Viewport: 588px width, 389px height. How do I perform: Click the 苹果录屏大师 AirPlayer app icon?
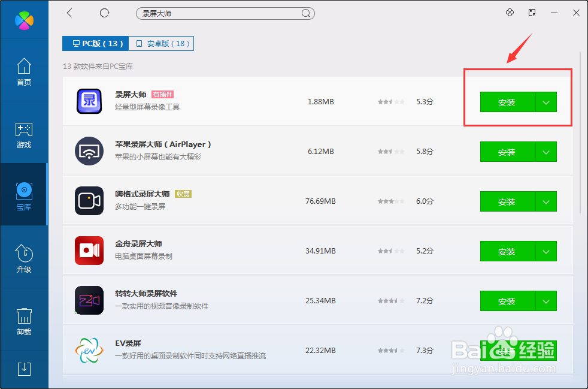pos(89,151)
